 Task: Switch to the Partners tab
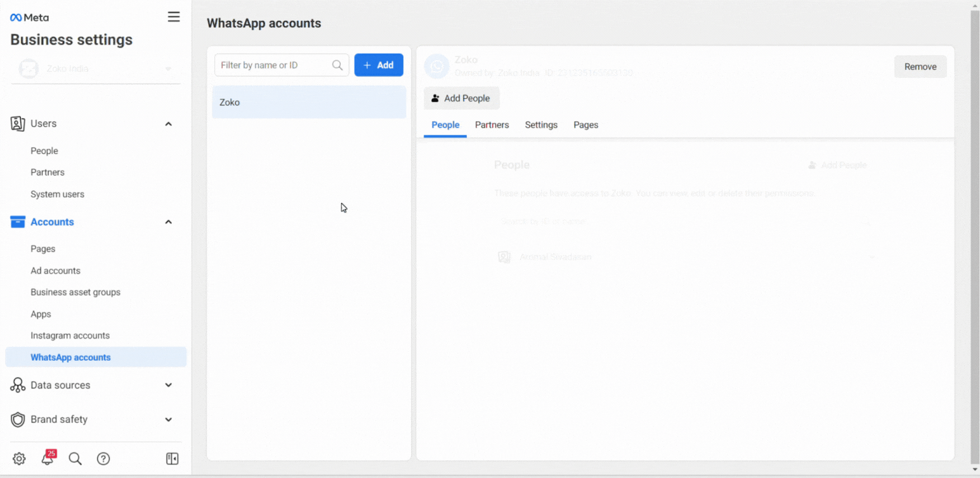tap(492, 125)
